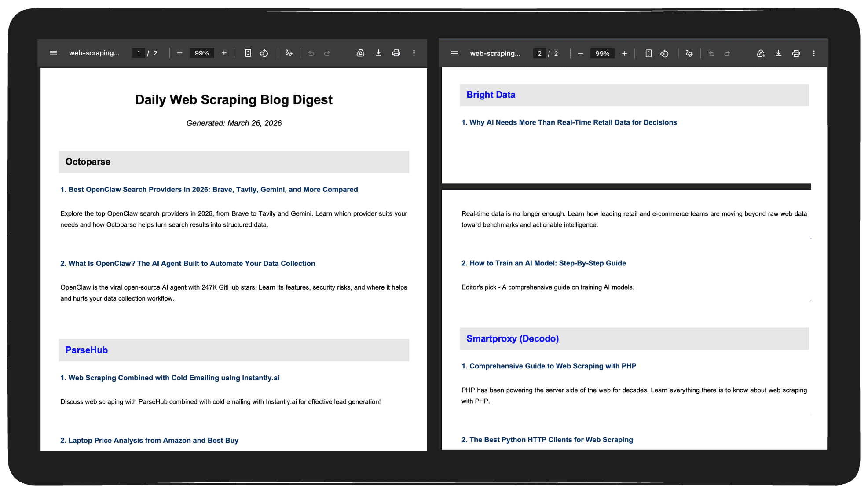Open more actions menu in left viewer
Screen dimensions: 868x493
414,53
